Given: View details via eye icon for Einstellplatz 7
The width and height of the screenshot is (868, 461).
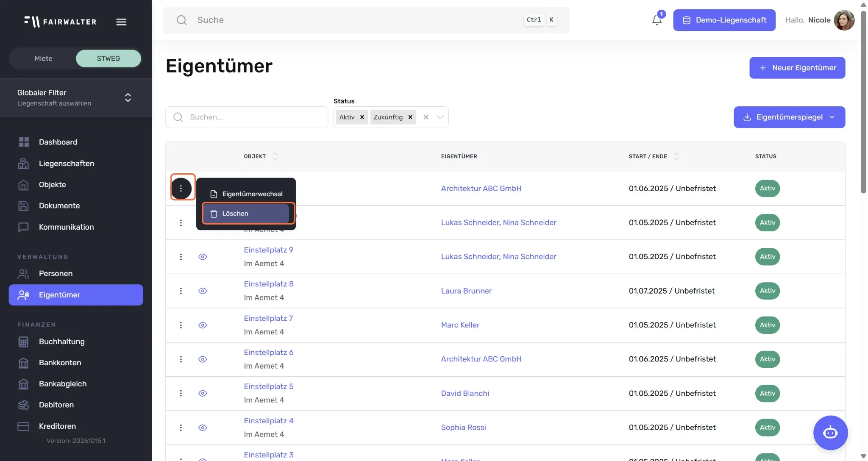Looking at the screenshot, I should pyautogui.click(x=203, y=325).
